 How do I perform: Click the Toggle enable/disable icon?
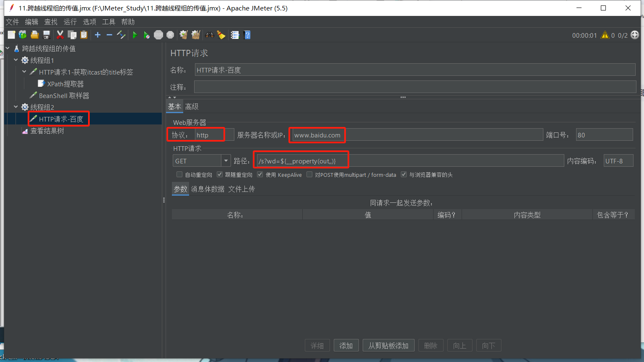pyautogui.click(x=121, y=35)
